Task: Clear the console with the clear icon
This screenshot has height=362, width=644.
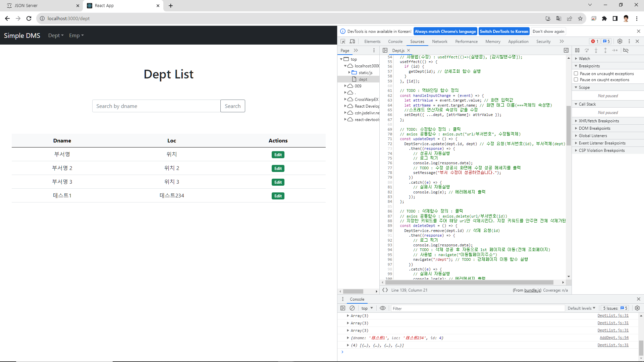Action: [x=352, y=308]
